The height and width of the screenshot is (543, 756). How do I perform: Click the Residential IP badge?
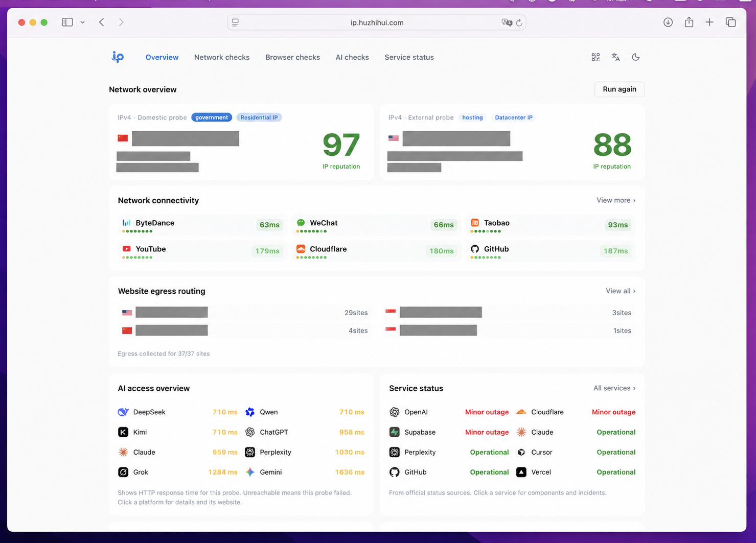click(x=259, y=117)
